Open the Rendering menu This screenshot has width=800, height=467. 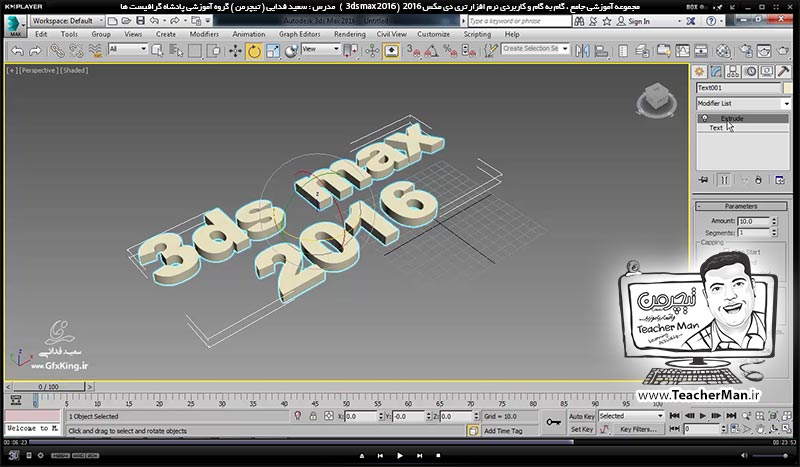[x=349, y=34]
